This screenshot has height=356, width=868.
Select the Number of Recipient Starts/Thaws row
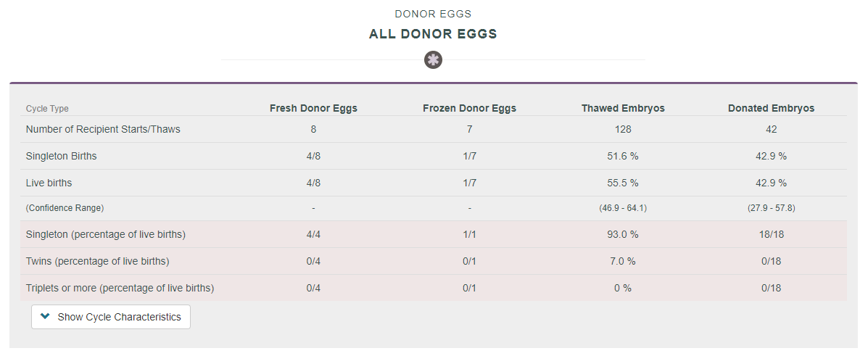pyautogui.click(x=103, y=129)
